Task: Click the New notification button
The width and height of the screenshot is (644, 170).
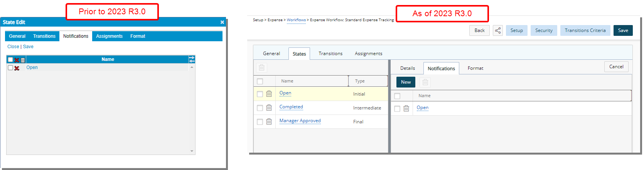Action: [406, 82]
